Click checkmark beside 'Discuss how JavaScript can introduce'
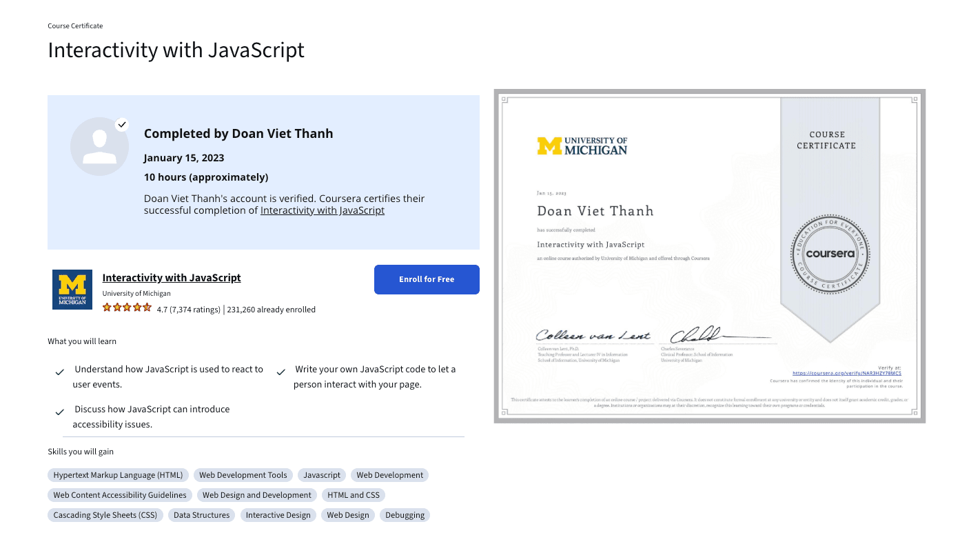This screenshot has width=980, height=533. (60, 412)
